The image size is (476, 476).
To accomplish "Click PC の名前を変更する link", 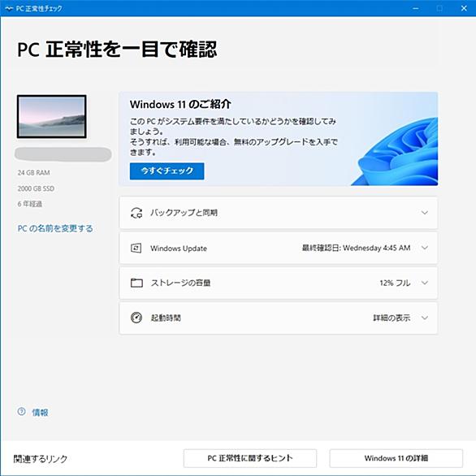I will (x=55, y=228).
